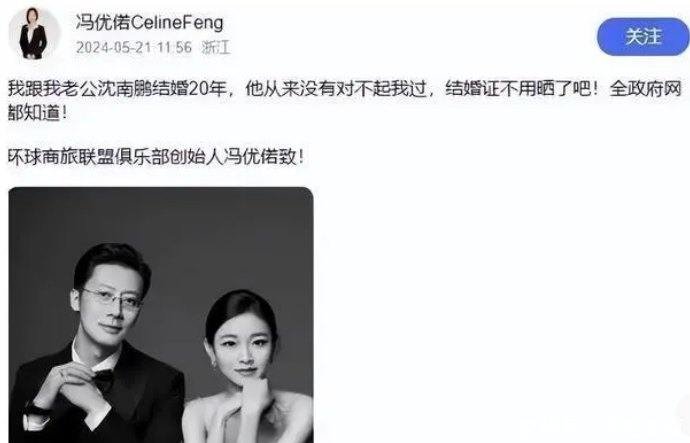Click the word 结婚证 in the post
Image resolution: width=690 pixels, height=443 pixels.
pyautogui.click(x=472, y=89)
